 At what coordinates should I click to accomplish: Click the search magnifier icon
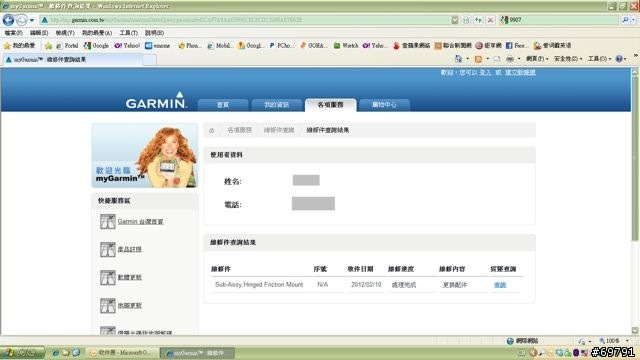click(625, 20)
